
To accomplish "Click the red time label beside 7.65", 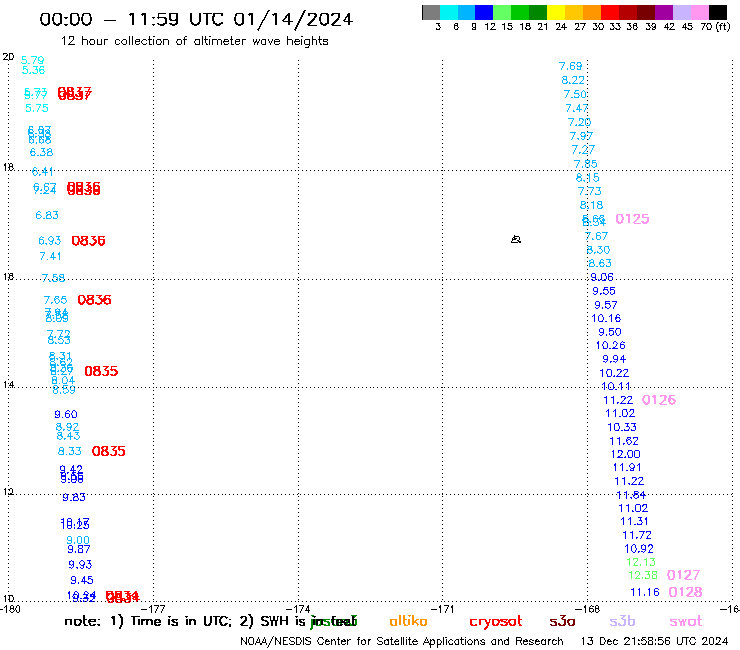I will pos(94,300).
